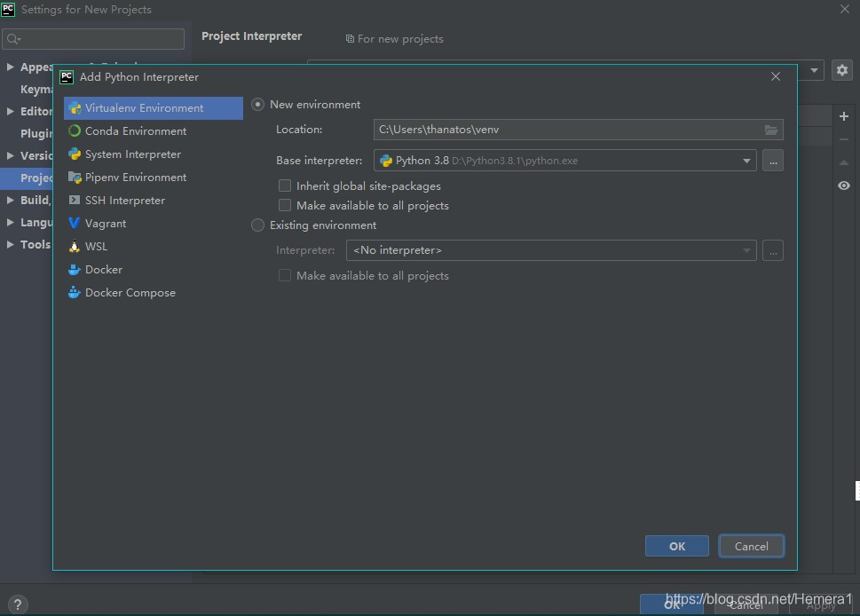Viewport: 860px width, 616px height.
Task: Expand the Tools settings category
Action: [x=11, y=245]
